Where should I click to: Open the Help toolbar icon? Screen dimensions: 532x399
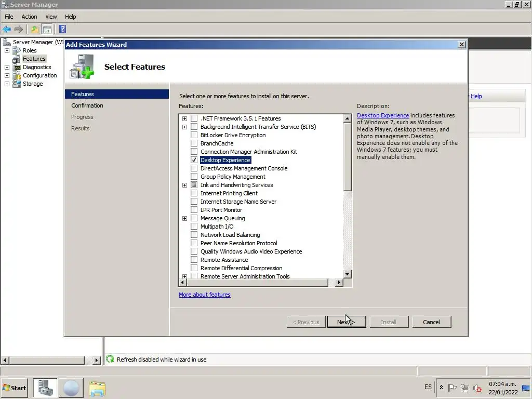tap(63, 30)
